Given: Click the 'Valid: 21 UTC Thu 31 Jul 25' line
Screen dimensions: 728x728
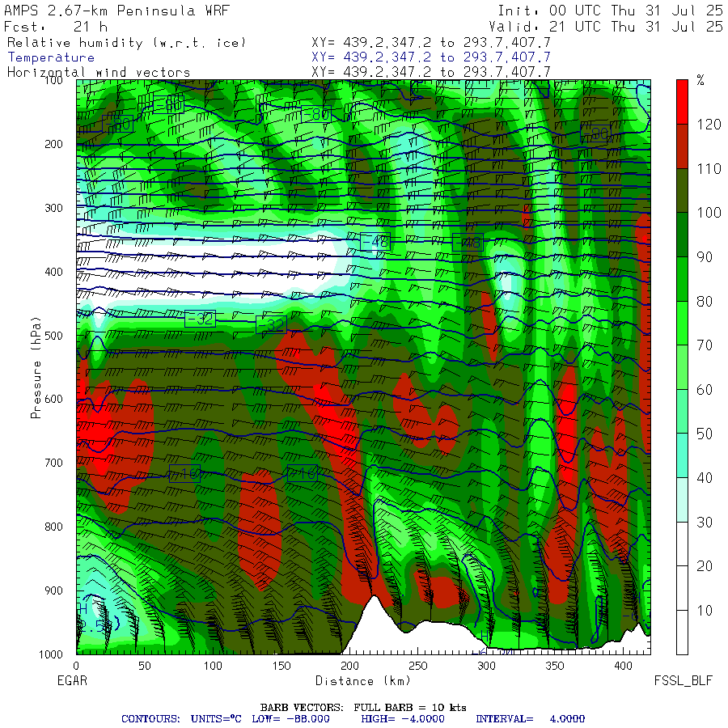Looking at the screenshot, I should pyautogui.click(x=606, y=27).
